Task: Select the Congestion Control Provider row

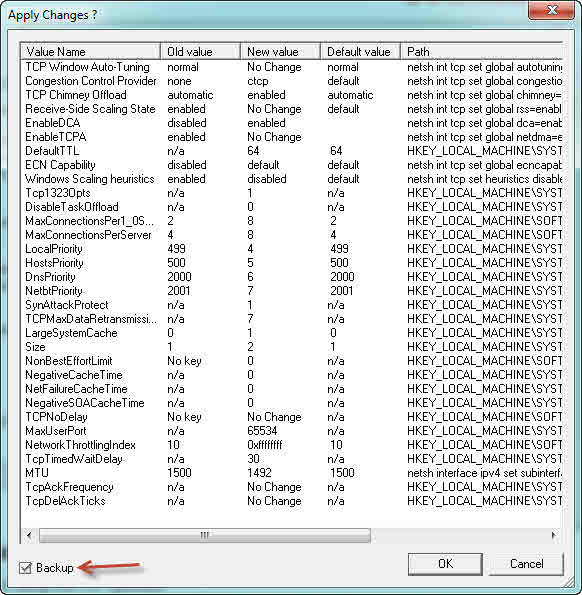Action: point(291,81)
